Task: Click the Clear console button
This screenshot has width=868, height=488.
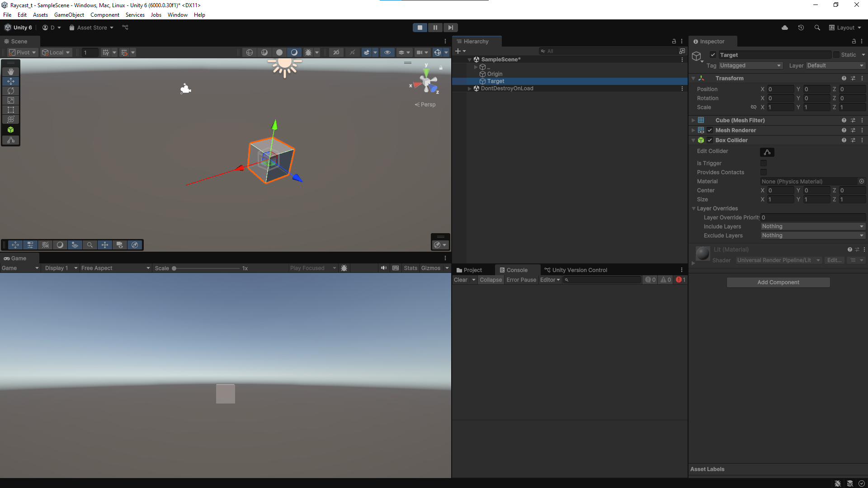Action: coord(460,280)
